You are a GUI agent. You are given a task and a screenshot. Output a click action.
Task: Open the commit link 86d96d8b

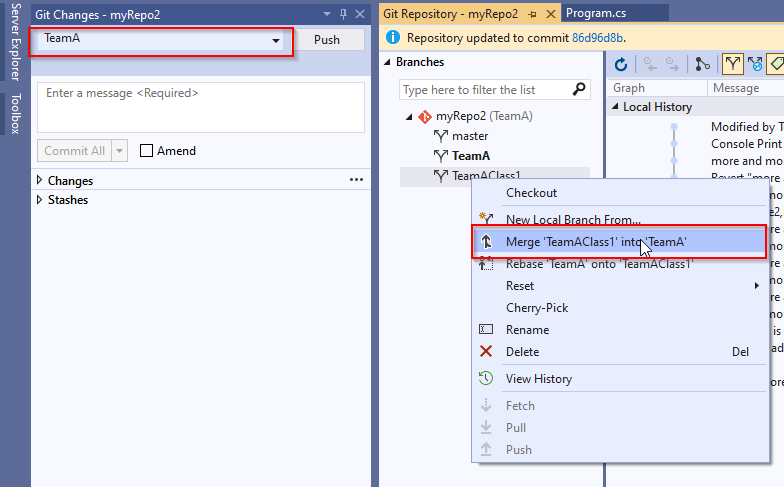597,38
